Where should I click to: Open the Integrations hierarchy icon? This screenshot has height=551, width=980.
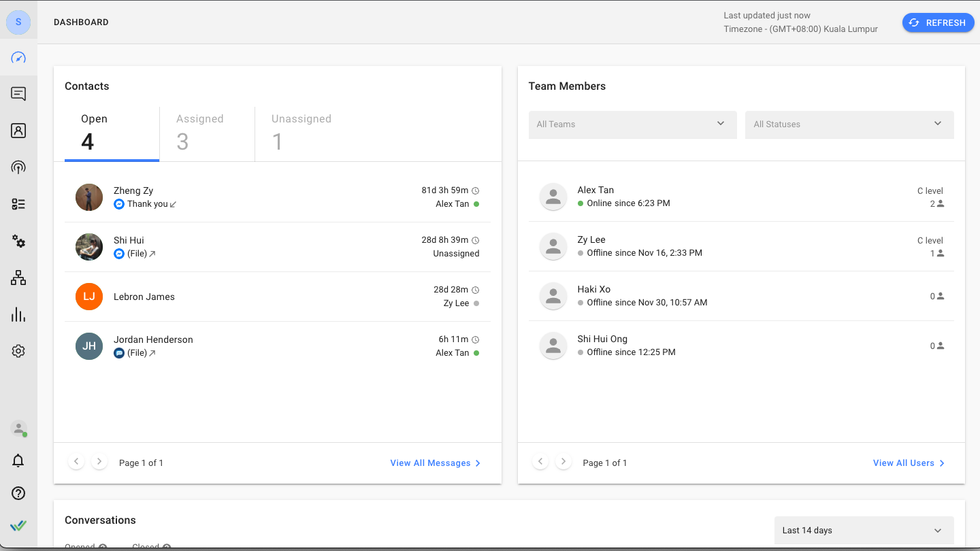[x=18, y=278]
